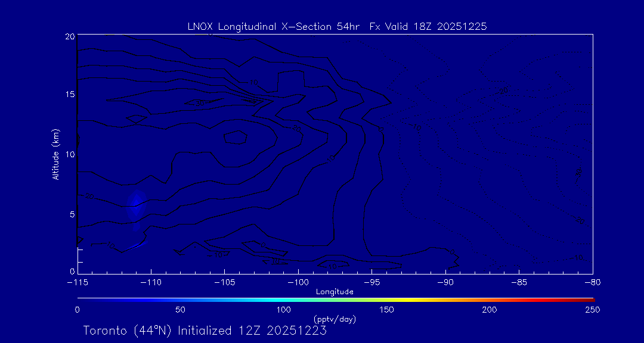Click the colorbar label 50
The image size is (644, 343).
coord(180,310)
